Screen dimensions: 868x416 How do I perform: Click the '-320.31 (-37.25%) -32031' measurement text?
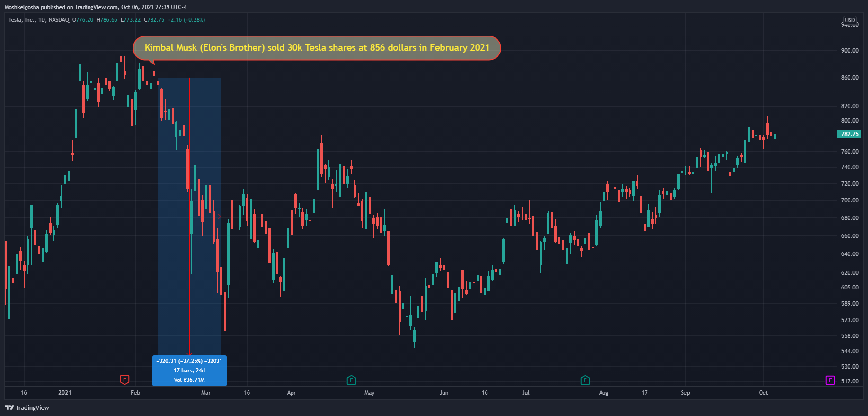(189, 361)
